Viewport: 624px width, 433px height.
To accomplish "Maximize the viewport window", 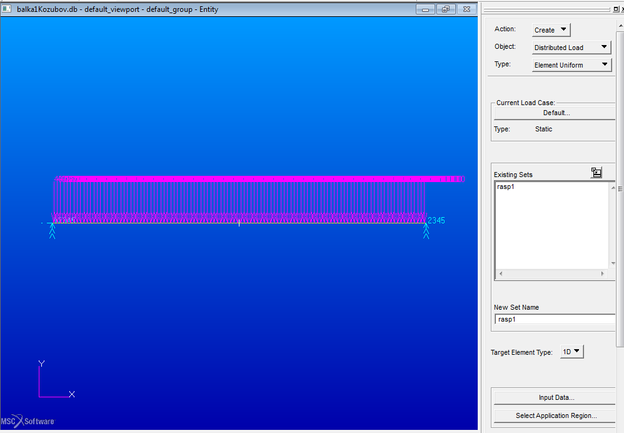I will [x=444, y=8].
